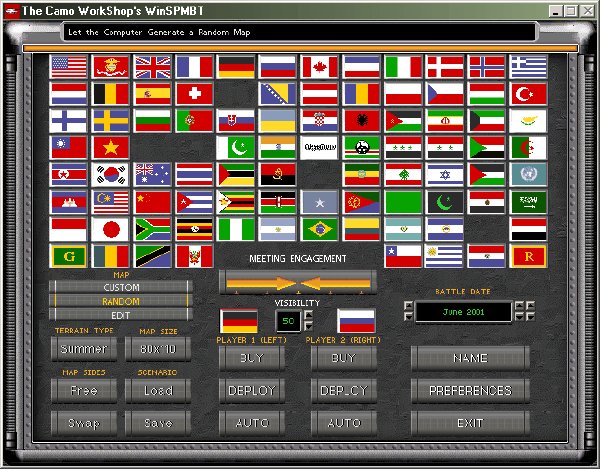Pick the Albanian flag with black eagle
The height and width of the screenshot is (469, 600).
click(362, 121)
